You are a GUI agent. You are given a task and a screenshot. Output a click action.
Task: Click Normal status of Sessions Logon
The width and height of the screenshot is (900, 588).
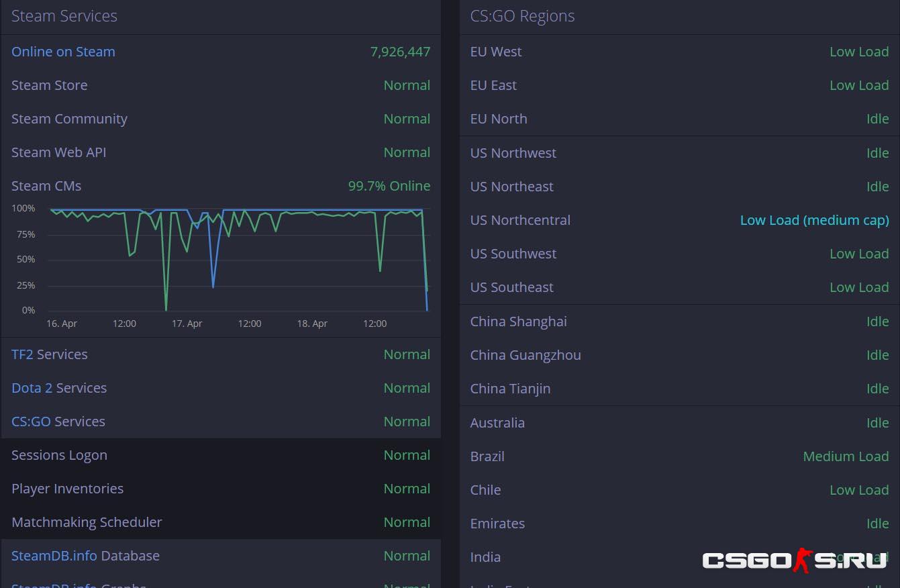(x=407, y=455)
